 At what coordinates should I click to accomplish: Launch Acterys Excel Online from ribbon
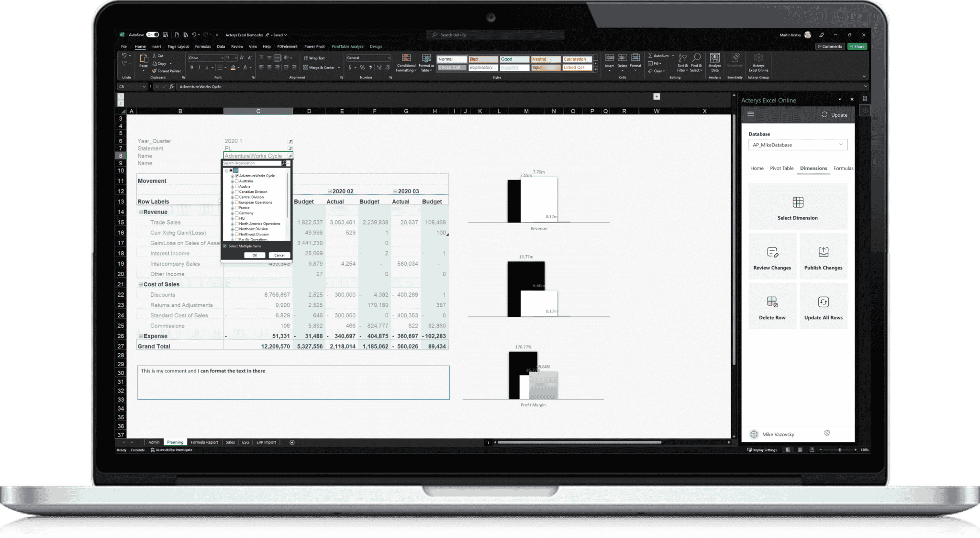pos(758,63)
